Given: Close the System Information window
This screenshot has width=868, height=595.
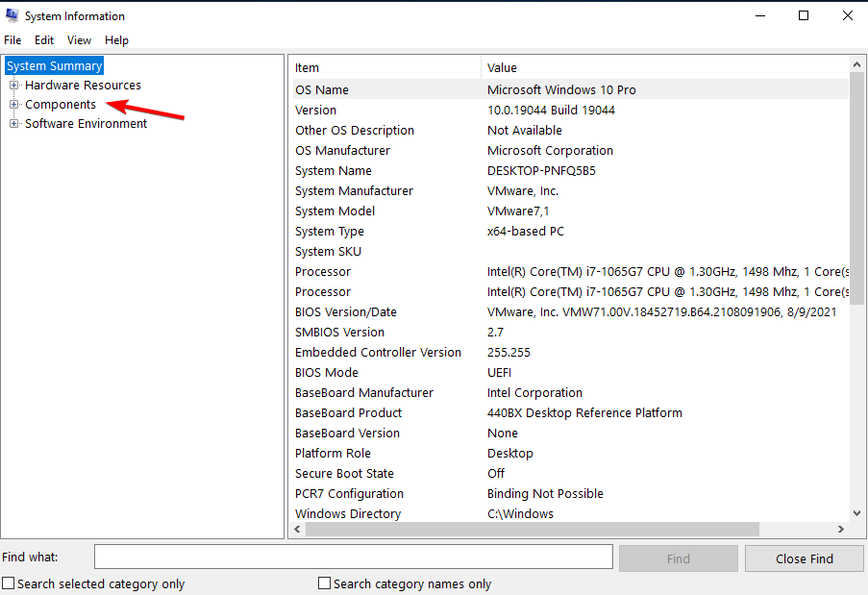Looking at the screenshot, I should click(847, 15).
